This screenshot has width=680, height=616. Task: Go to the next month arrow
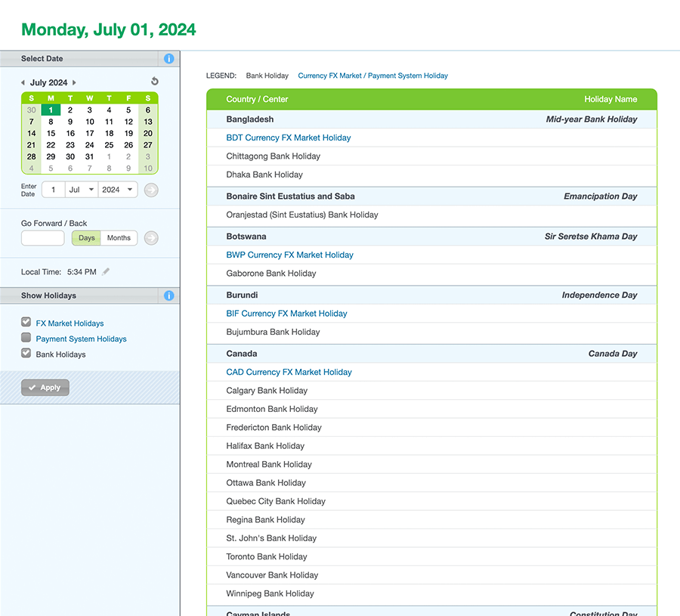pos(74,82)
